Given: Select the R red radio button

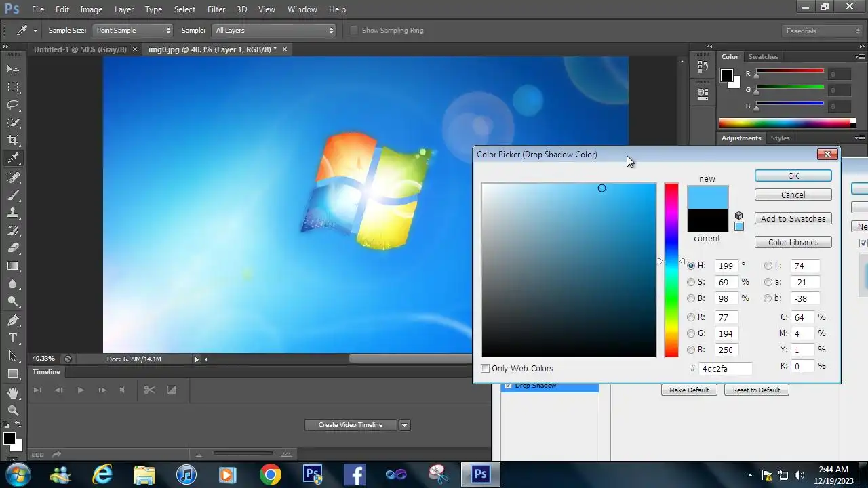Looking at the screenshot, I should point(691,317).
